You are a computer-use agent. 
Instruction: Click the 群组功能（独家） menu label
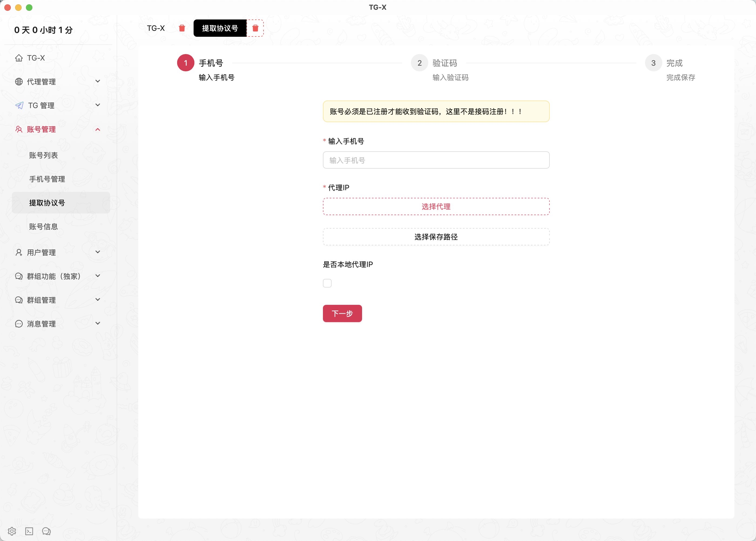(54, 276)
